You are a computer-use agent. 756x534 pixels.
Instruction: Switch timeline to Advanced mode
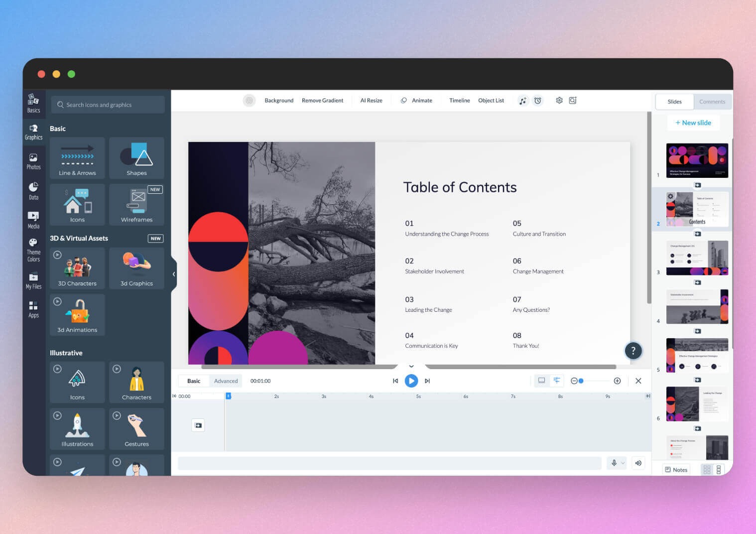(x=226, y=381)
